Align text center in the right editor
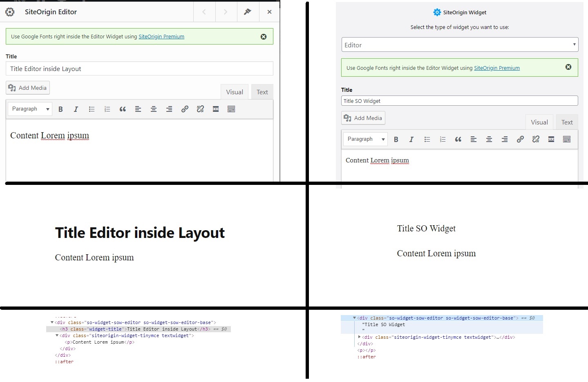Image resolution: width=588 pixels, height=382 pixels. (489, 139)
